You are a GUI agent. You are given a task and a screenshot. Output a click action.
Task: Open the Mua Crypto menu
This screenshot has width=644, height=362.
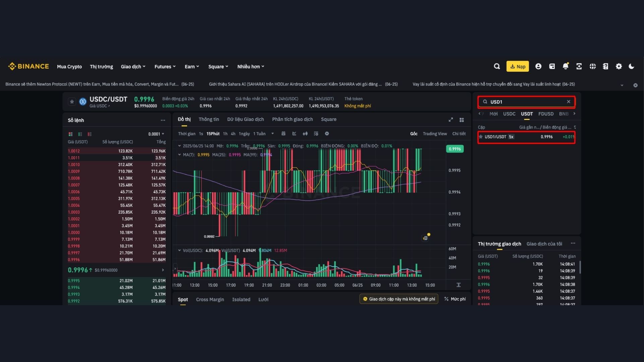pyautogui.click(x=69, y=67)
